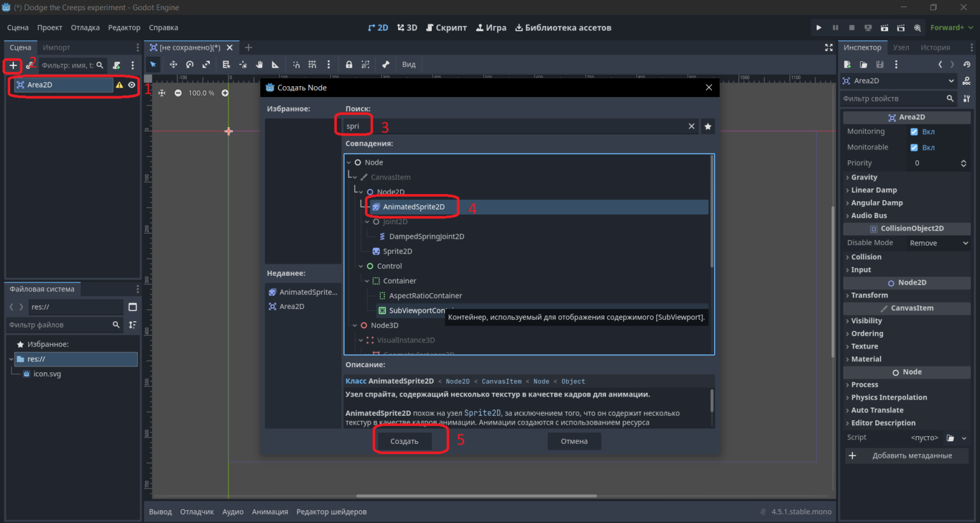Uncheck the Monitorable checkbox
Screen dimensions: 980x523
click(914, 148)
